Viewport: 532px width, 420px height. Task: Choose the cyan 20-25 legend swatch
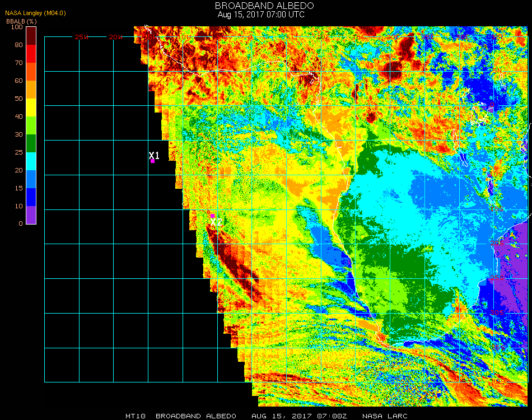(31, 161)
